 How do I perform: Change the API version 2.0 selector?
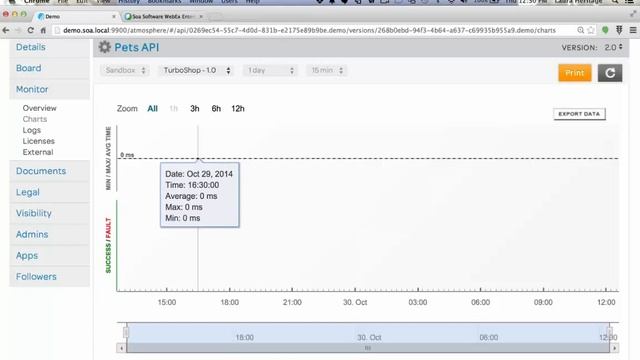coord(613,47)
